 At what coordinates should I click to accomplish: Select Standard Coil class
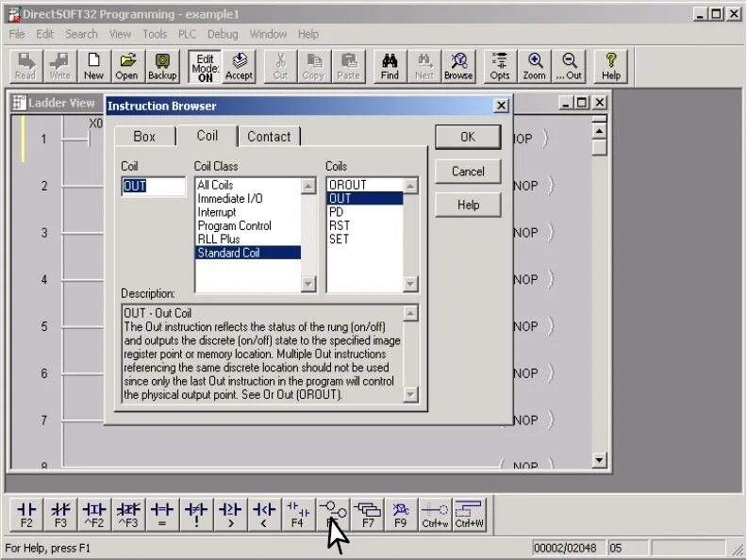pyautogui.click(x=248, y=253)
